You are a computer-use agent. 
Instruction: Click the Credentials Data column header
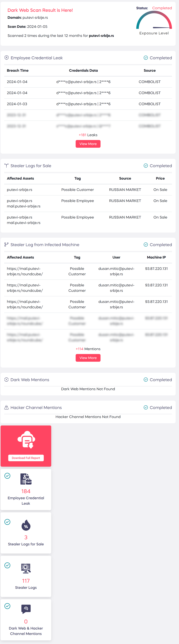pyautogui.click(x=83, y=70)
